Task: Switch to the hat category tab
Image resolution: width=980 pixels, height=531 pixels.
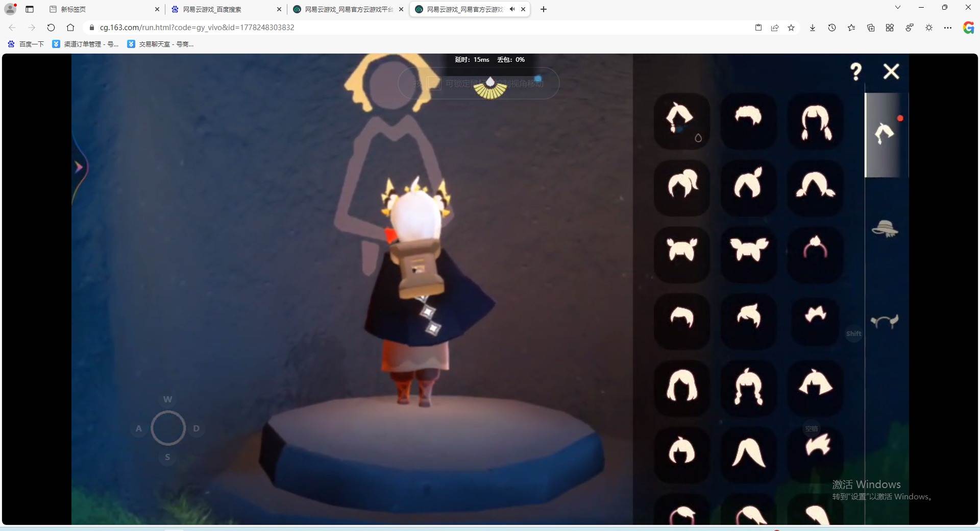Action: tap(885, 228)
